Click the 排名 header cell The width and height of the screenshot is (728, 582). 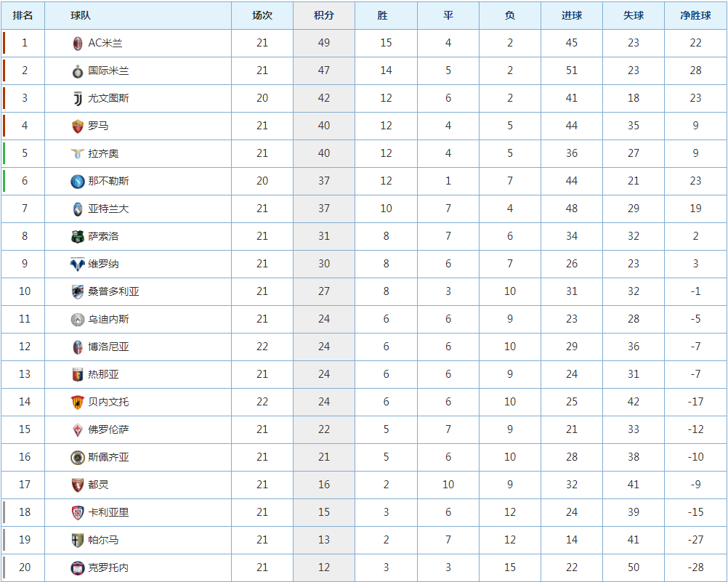click(23, 15)
